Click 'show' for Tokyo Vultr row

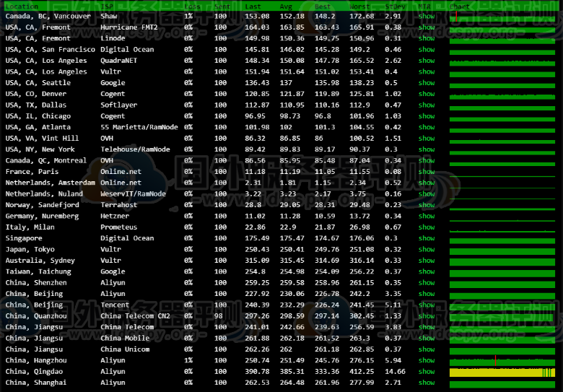click(x=426, y=250)
